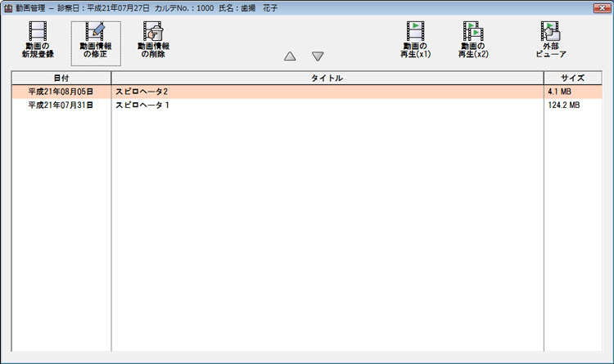Image resolution: width=614 pixels, height=364 pixels.
Task: Click the date 平成21年08月05日 cell
Action: pos(61,92)
